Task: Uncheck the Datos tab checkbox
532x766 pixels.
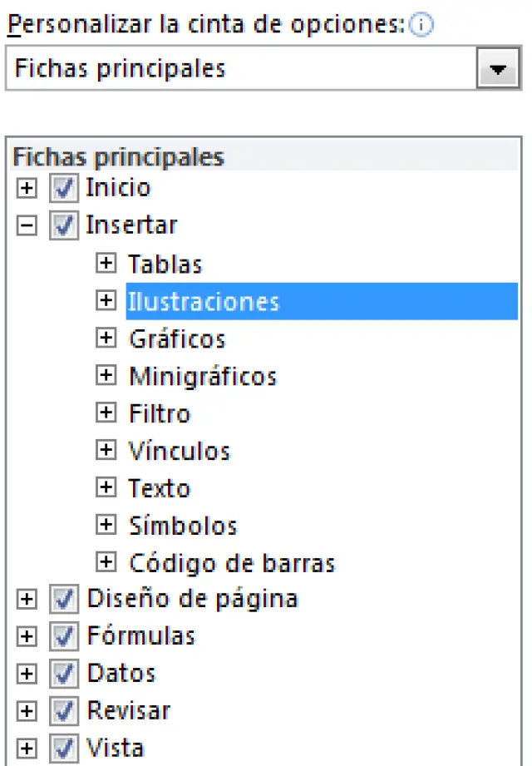Action: [64, 675]
